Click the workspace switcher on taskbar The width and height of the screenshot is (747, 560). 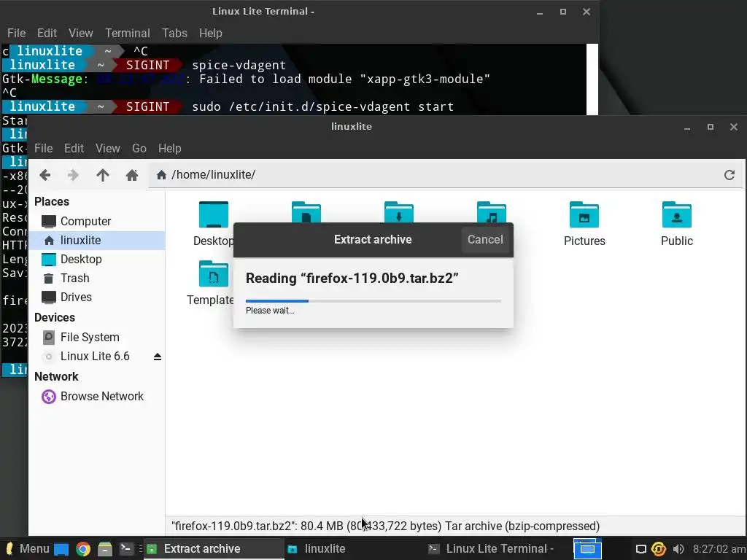click(x=587, y=549)
